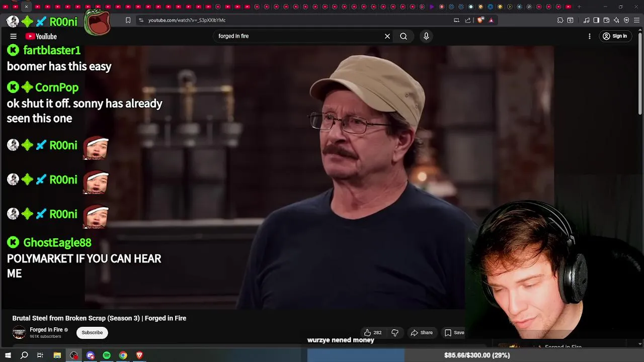The height and width of the screenshot is (362, 644).
Task: Open the YouTube hamburger guide menu
Action: pos(14,36)
